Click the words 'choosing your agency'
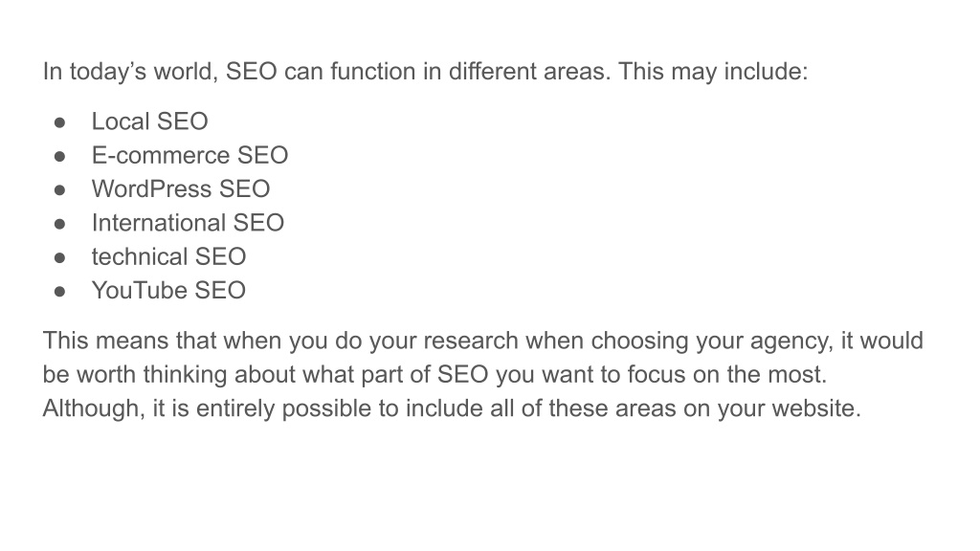 coord(712,342)
